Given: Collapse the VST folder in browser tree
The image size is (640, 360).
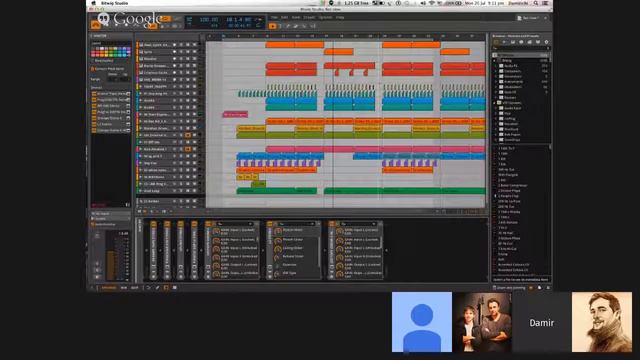Looking at the screenshot, I should [495, 103].
